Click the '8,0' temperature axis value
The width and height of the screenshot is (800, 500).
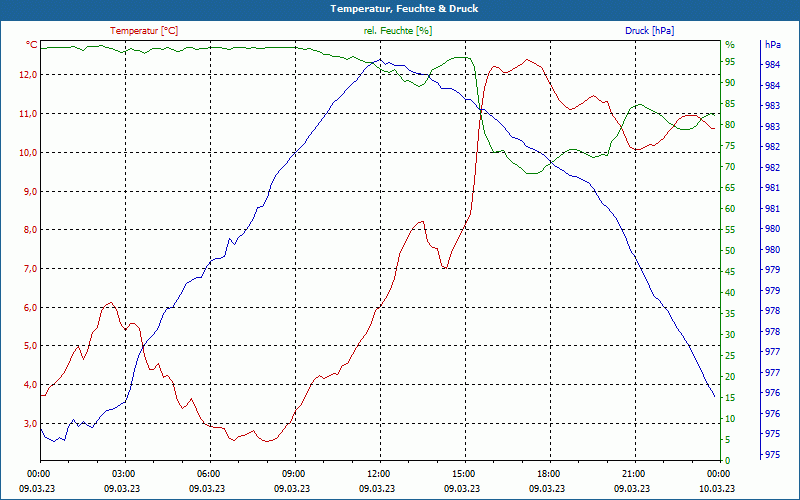click(30, 230)
